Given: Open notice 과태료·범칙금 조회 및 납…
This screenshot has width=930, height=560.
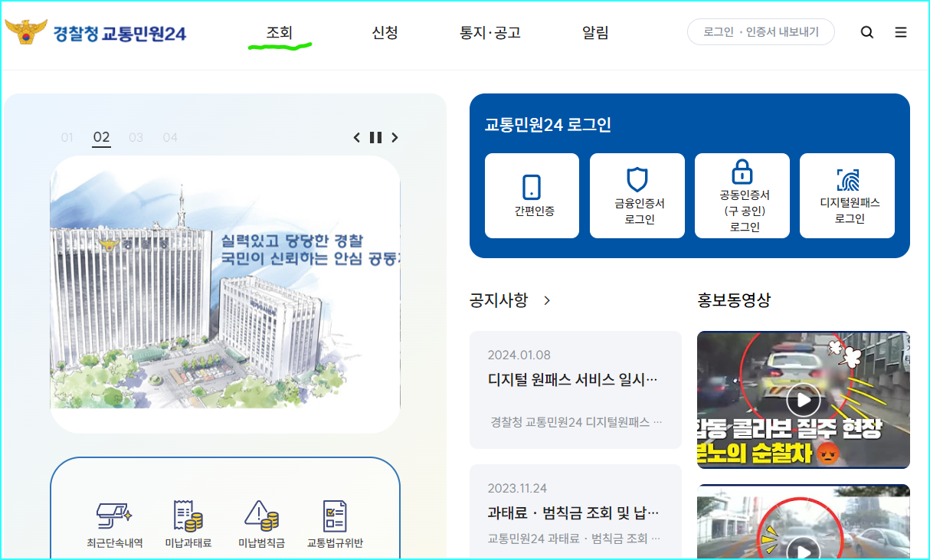Looking at the screenshot, I should point(575,512).
